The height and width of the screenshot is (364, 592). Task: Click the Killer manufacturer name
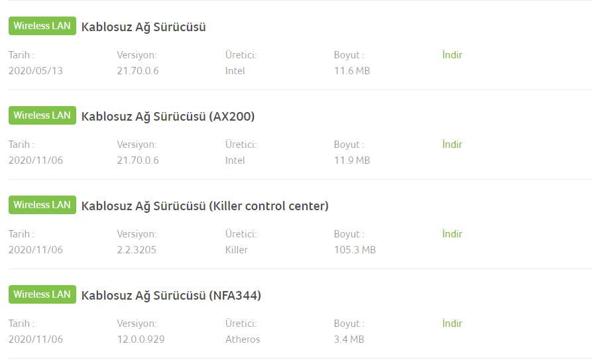tap(237, 250)
